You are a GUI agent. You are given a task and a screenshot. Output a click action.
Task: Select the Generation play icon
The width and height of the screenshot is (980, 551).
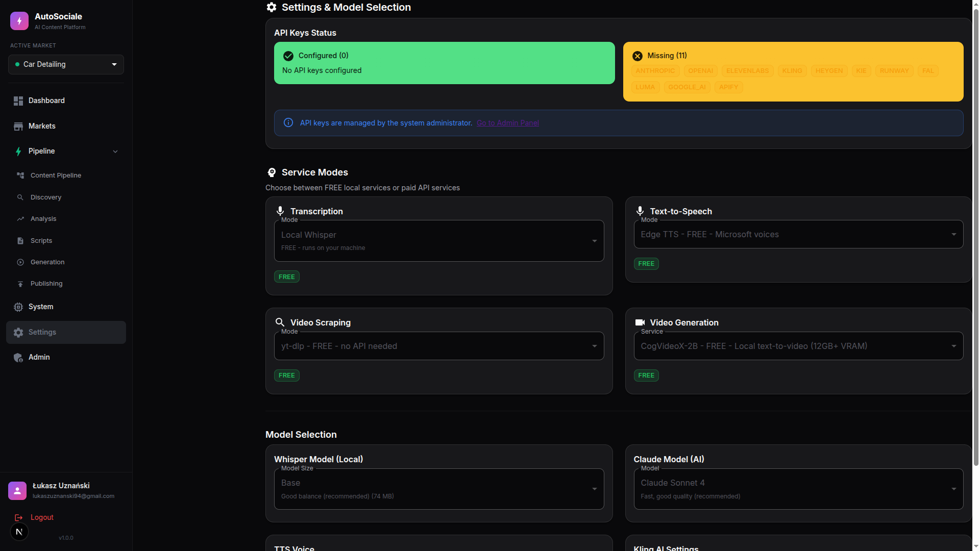tap(20, 262)
